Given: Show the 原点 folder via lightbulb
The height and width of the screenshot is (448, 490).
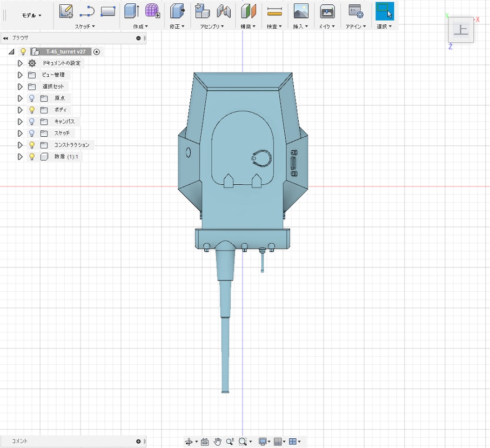Looking at the screenshot, I should (32, 98).
